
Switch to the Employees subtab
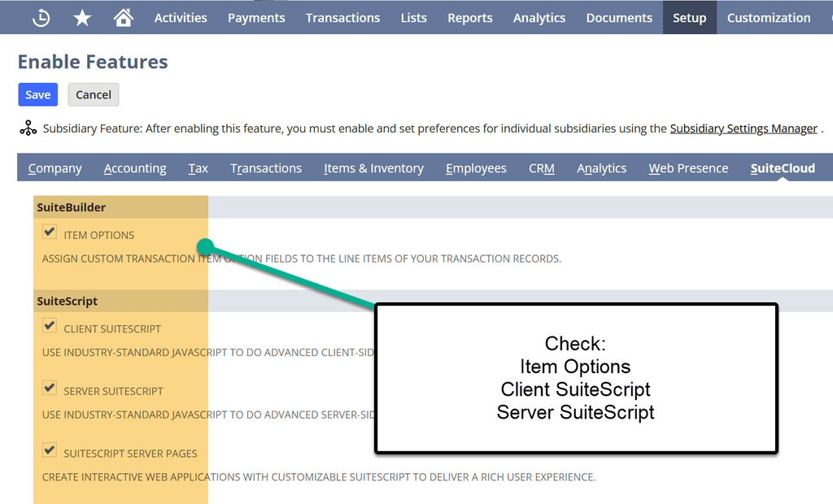(x=476, y=167)
